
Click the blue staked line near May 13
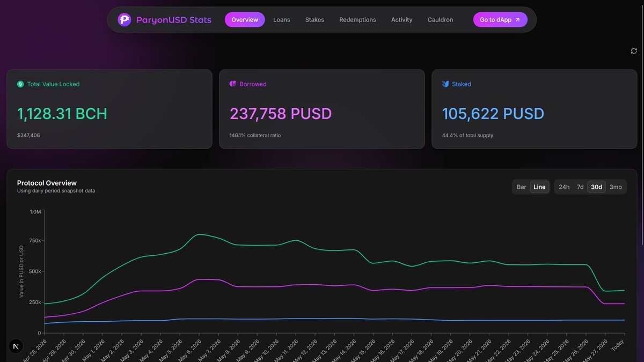[x=335, y=319]
